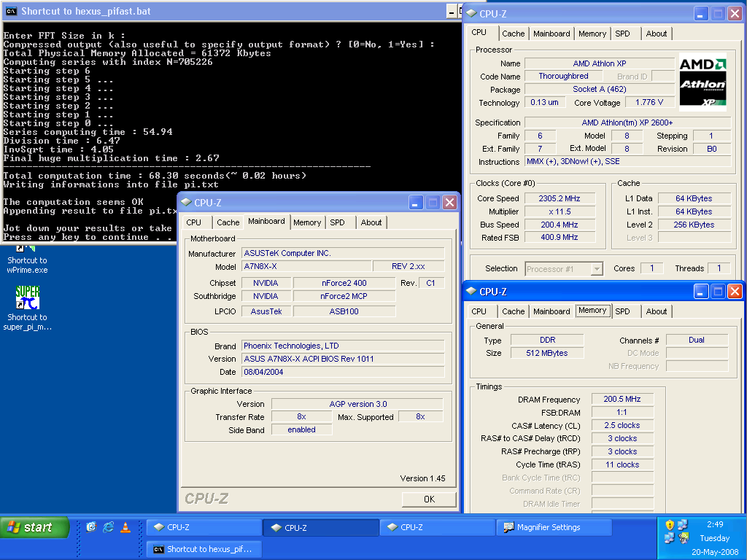
Task: Open the About tab in the Memory CPU-Z window
Action: click(x=656, y=311)
